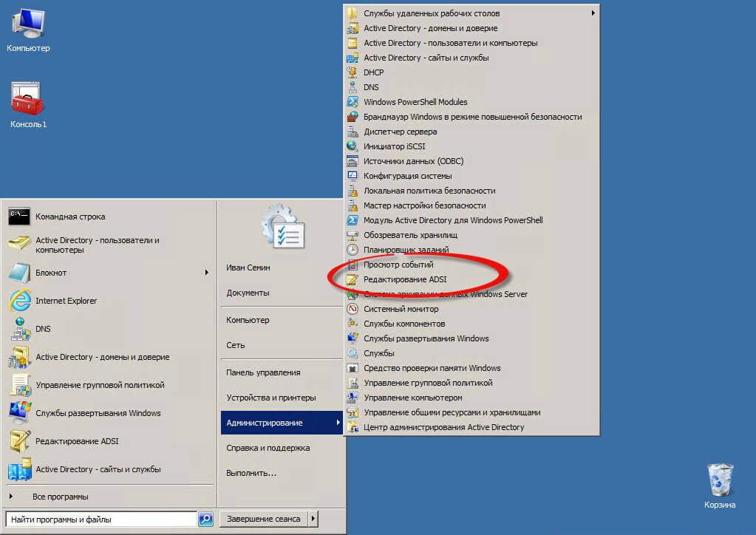Open Active Directory - домены и доверие in left pane
756x535 pixels.
point(110,357)
